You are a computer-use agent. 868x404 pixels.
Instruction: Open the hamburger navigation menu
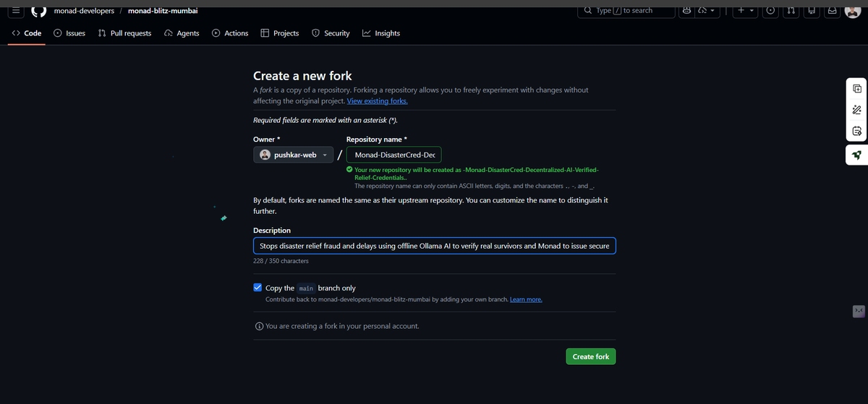click(15, 11)
